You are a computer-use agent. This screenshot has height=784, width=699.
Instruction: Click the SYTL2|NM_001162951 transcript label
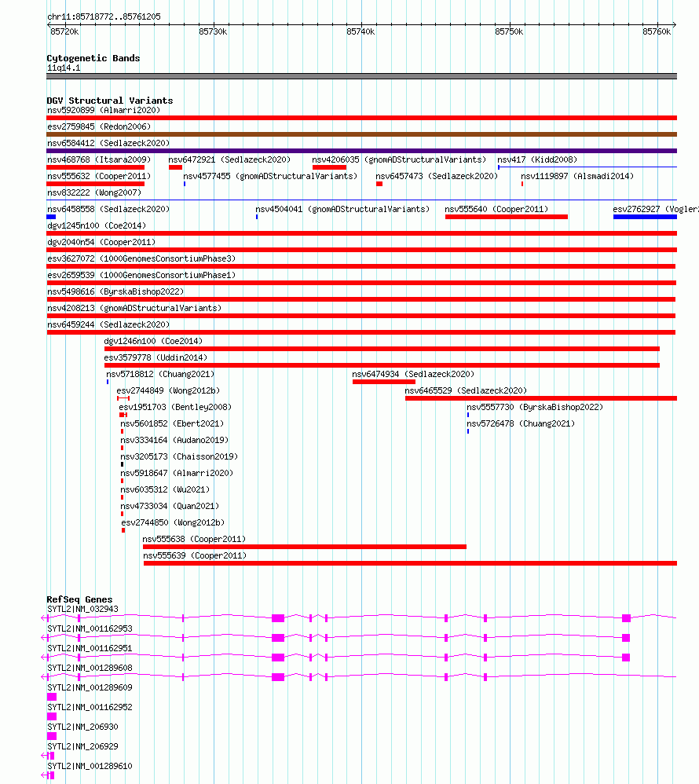tap(90, 648)
